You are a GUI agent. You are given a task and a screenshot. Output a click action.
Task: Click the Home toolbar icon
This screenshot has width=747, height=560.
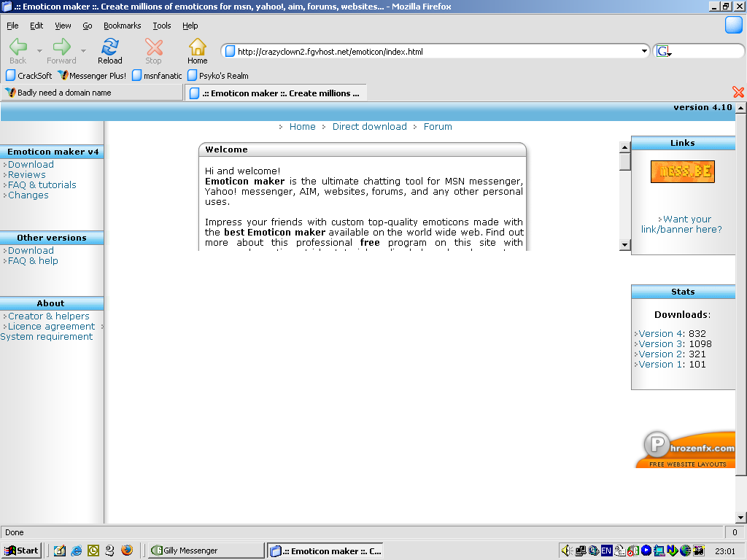tap(197, 47)
